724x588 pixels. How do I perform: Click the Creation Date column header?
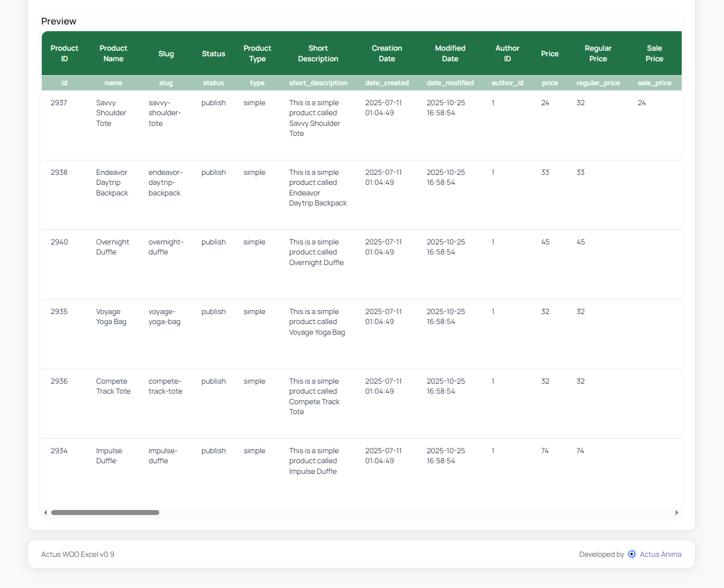click(387, 53)
